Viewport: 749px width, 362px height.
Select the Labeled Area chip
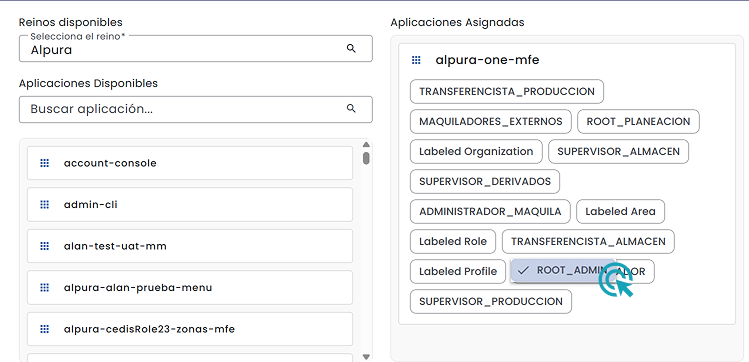coord(621,212)
